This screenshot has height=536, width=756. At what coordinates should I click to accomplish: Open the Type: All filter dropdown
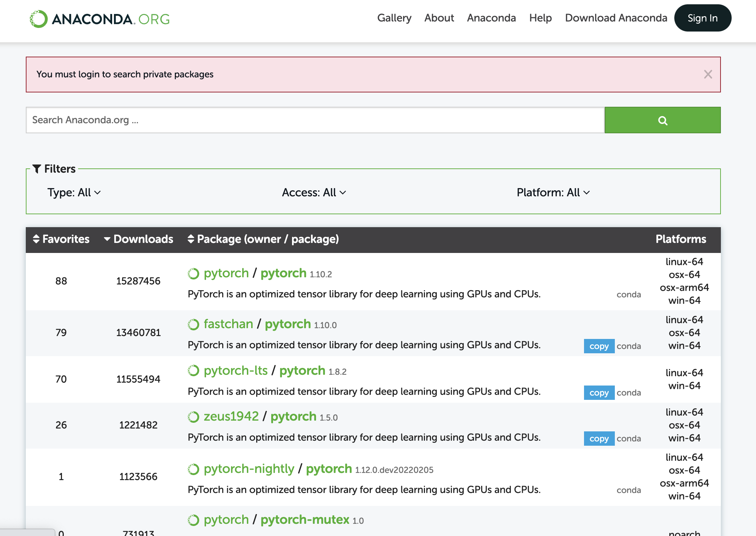(x=74, y=193)
